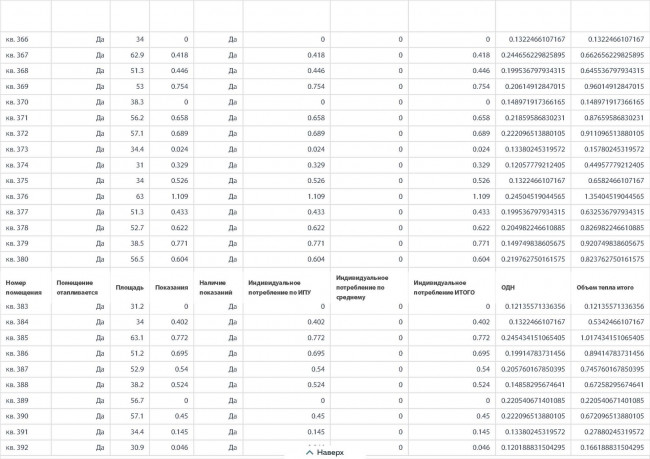Select ИПУ value 0.695 for кв. 386
Screen dimensions: 650x459
(x=316, y=353)
